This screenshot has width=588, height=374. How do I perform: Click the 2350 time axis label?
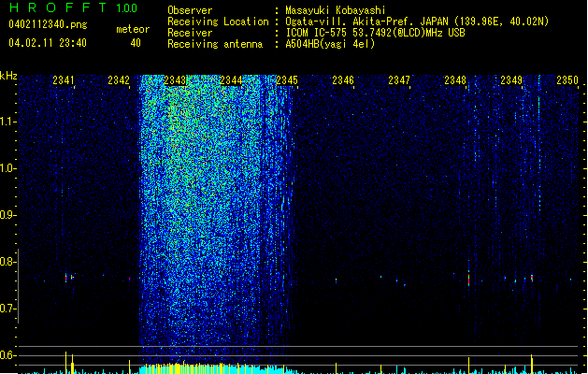coord(567,80)
